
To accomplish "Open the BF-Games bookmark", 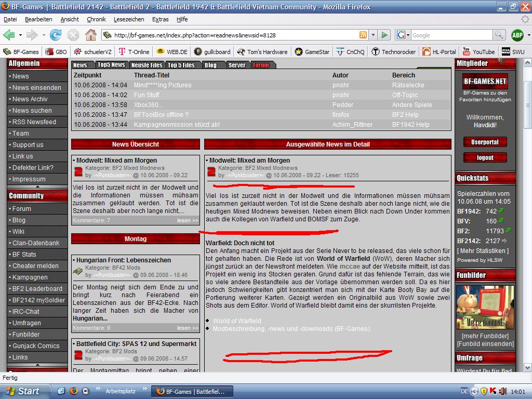I will [x=21, y=51].
